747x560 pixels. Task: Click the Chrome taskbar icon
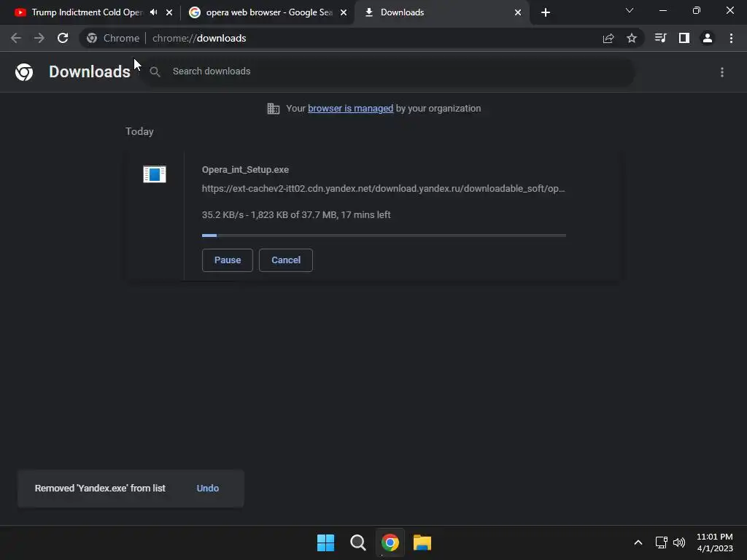pyautogui.click(x=390, y=542)
